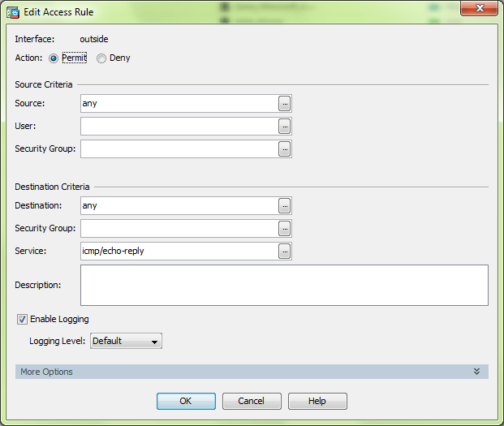
Task: Click into the Description text area
Action: [x=284, y=285]
